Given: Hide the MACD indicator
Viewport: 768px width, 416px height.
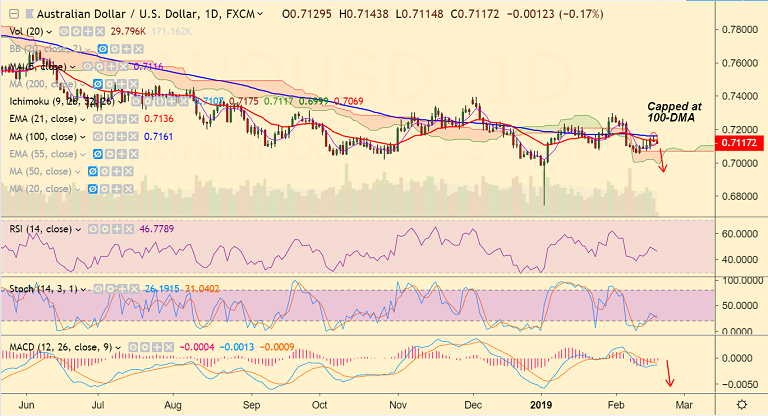Looking at the screenshot, I should [133, 347].
